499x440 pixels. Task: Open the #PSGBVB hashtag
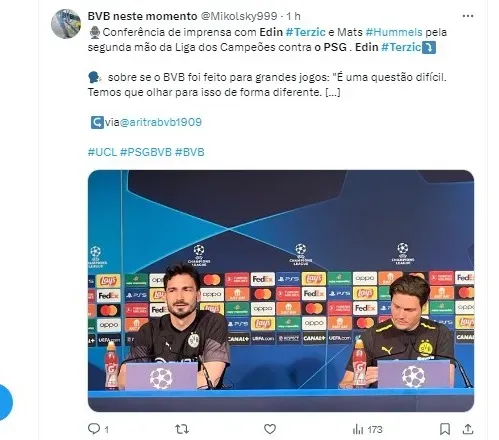coord(146,152)
